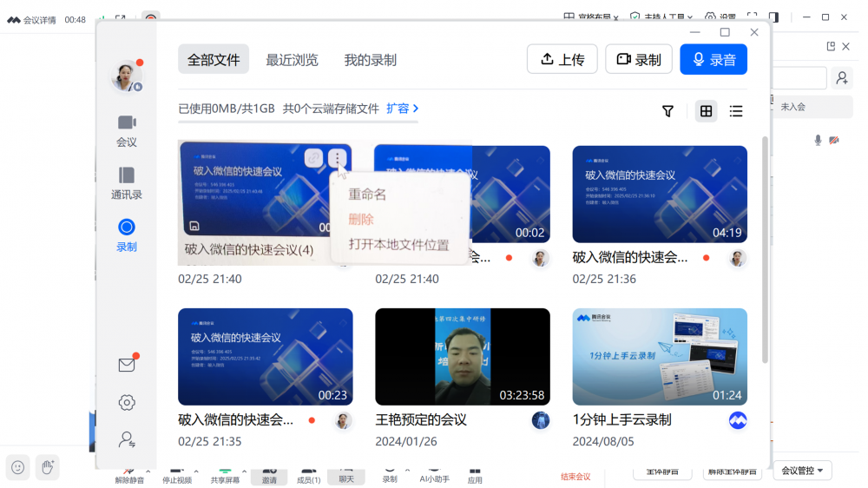Switch to list view layout
Viewport: 868px width, 488px height.
tap(736, 111)
